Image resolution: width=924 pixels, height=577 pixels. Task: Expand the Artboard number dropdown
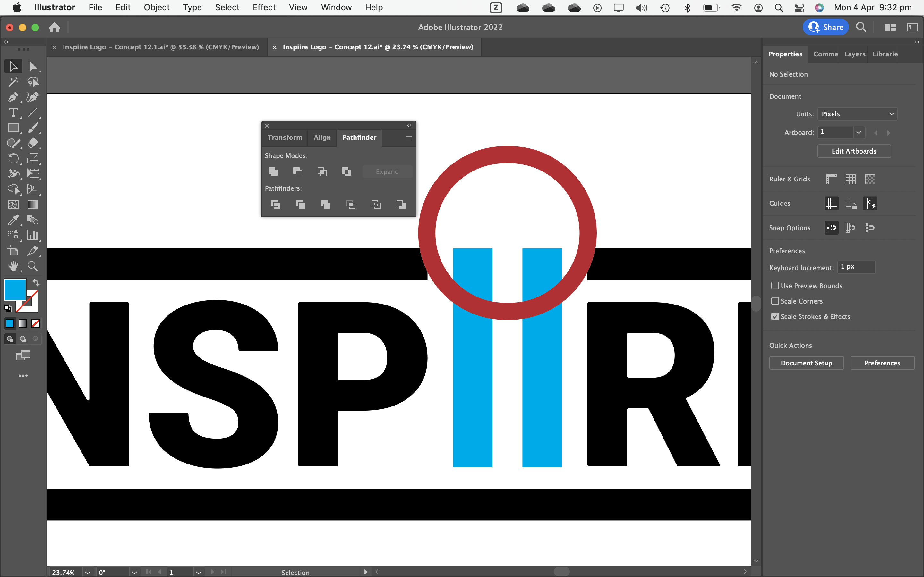pyautogui.click(x=859, y=132)
